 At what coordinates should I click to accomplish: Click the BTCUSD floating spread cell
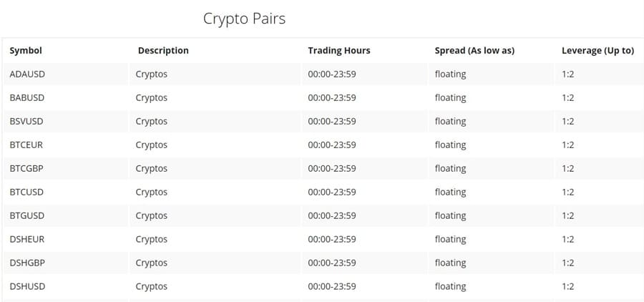(450, 192)
